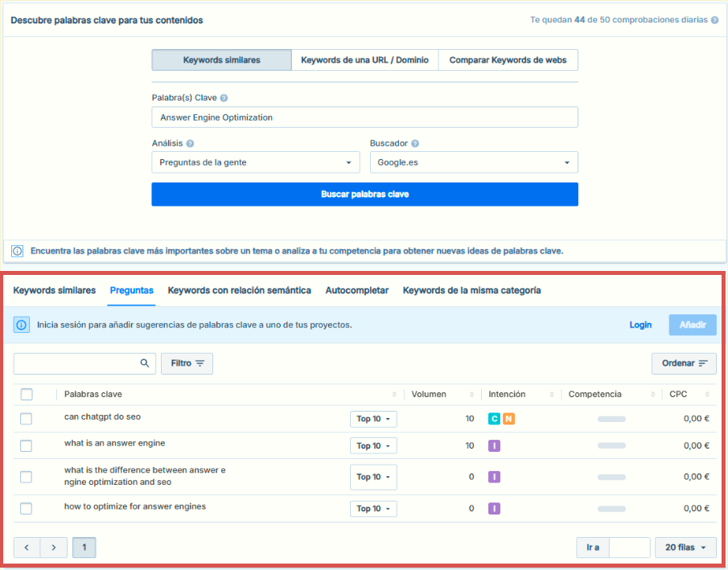Click keyword text can chatgpt do seo
Screen dimensions: 728x570
(102, 416)
